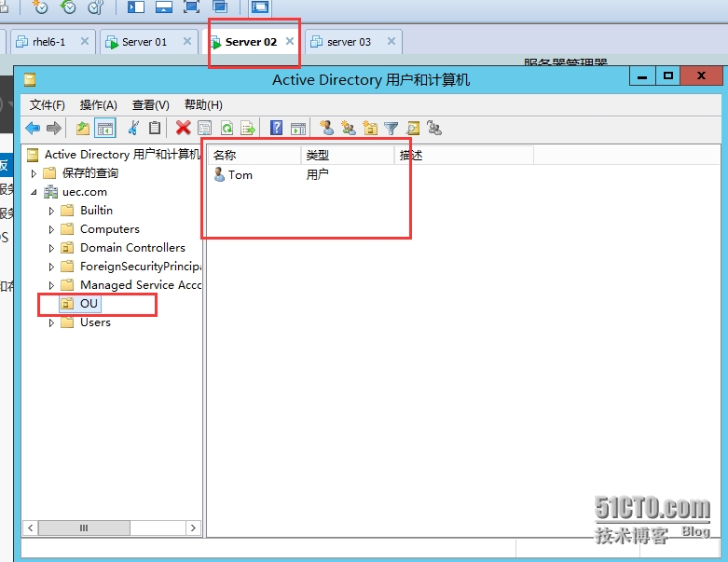Screen dimensions: 728x562
Task: Sort by the 类型 column header
Action: point(348,155)
